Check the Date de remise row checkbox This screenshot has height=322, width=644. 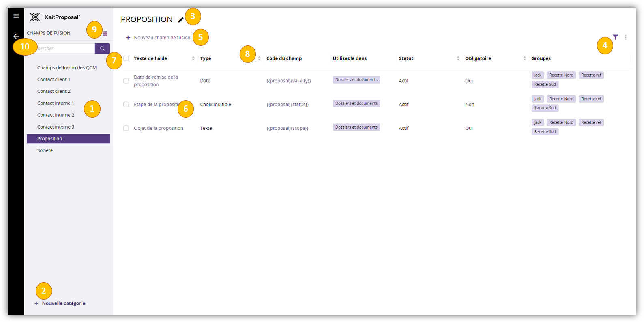(126, 81)
